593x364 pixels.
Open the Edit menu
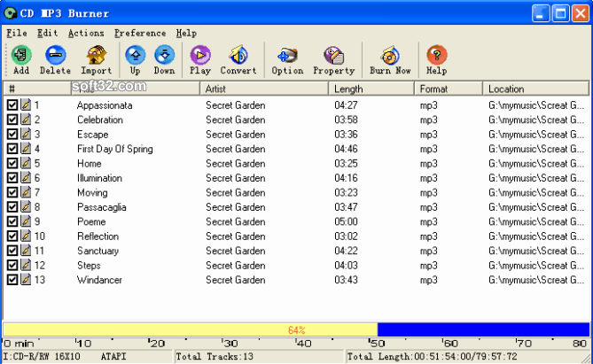point(48,34)
